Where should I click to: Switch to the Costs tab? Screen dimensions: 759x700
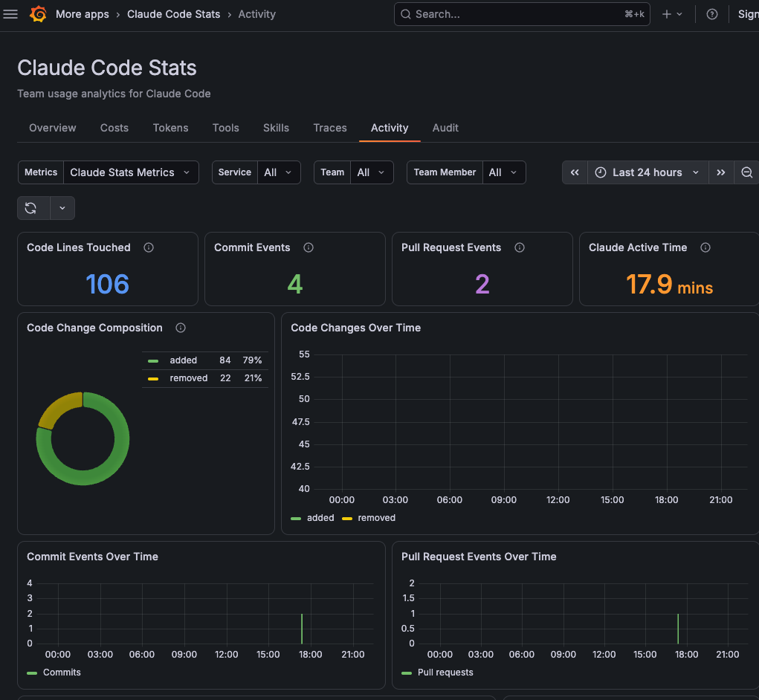[114, 128]
